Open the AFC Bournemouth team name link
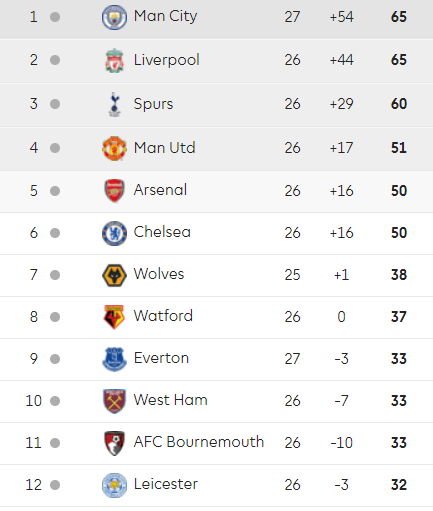Viewport: 433px width, 511px height. pyautogui.click(x=199, y=442)
